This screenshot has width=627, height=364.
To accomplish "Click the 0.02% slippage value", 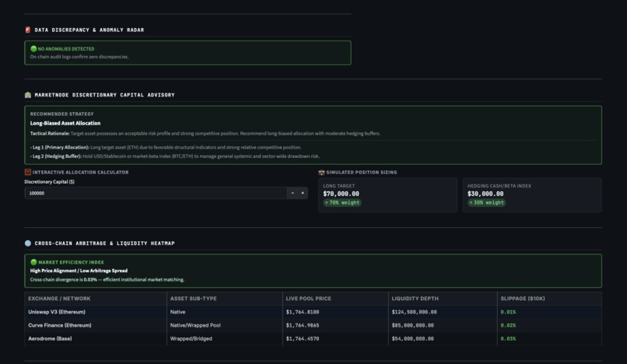I will tap(508, 325).
